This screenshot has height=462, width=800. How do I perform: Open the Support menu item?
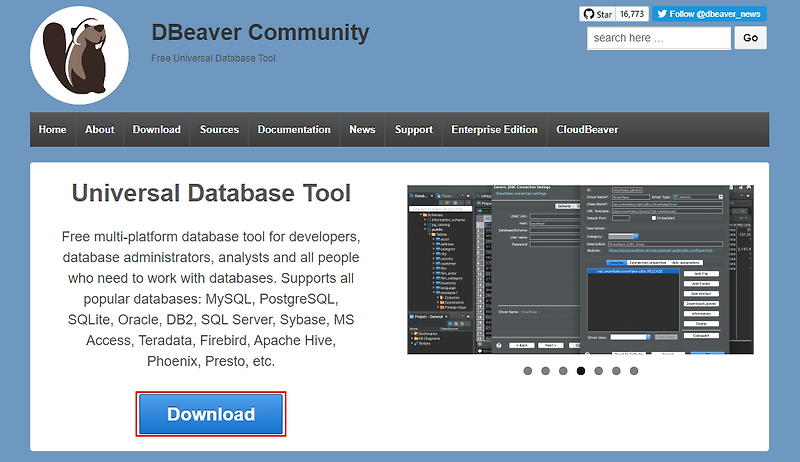(414, 130)
